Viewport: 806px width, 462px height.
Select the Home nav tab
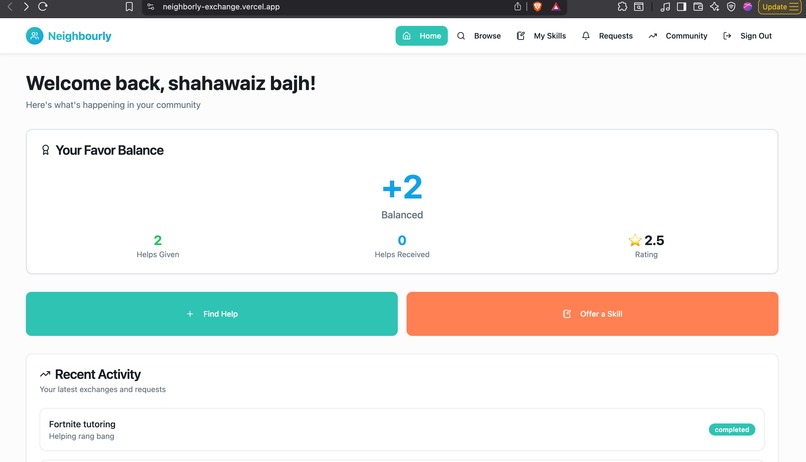coord(422,36)
